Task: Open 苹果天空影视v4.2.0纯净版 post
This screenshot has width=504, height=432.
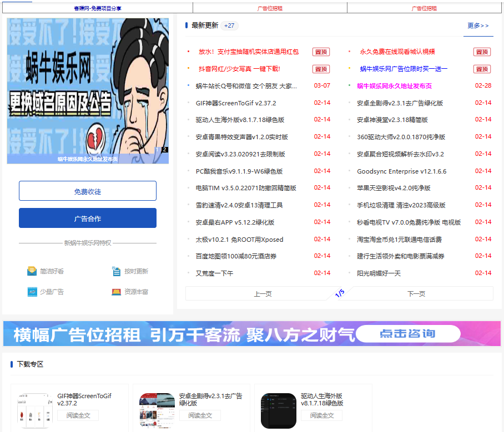Action: 394,188
